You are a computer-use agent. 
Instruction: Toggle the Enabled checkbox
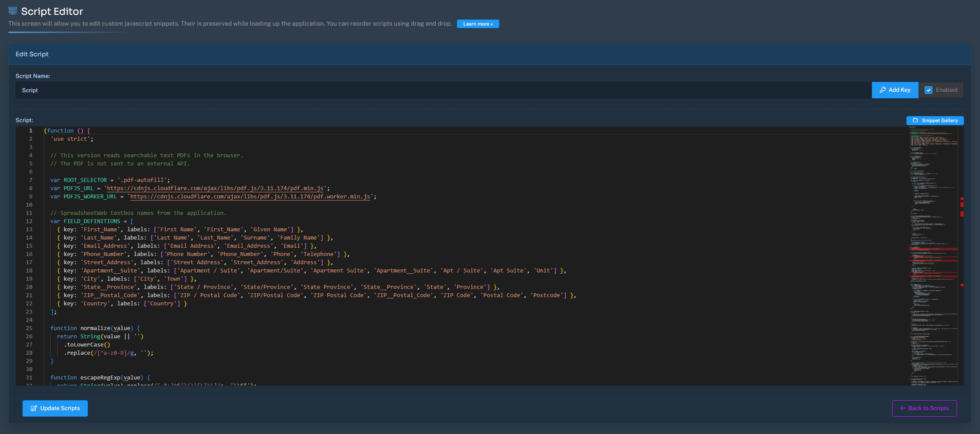click(929, 90)
